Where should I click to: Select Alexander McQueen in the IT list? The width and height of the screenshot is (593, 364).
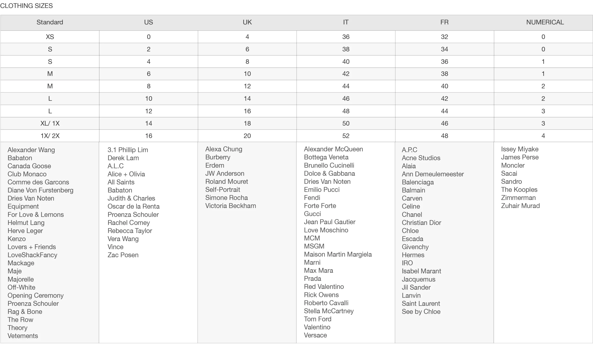coord(333,149)
